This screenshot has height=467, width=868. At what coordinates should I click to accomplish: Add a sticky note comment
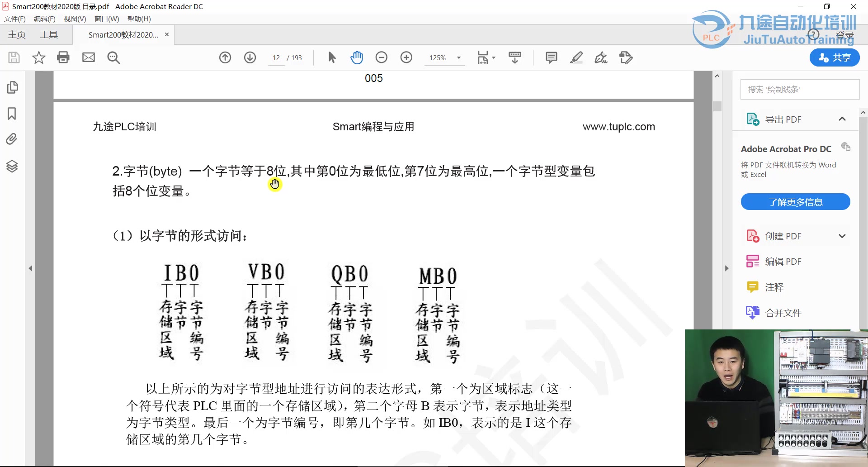(x=552, y=57)
